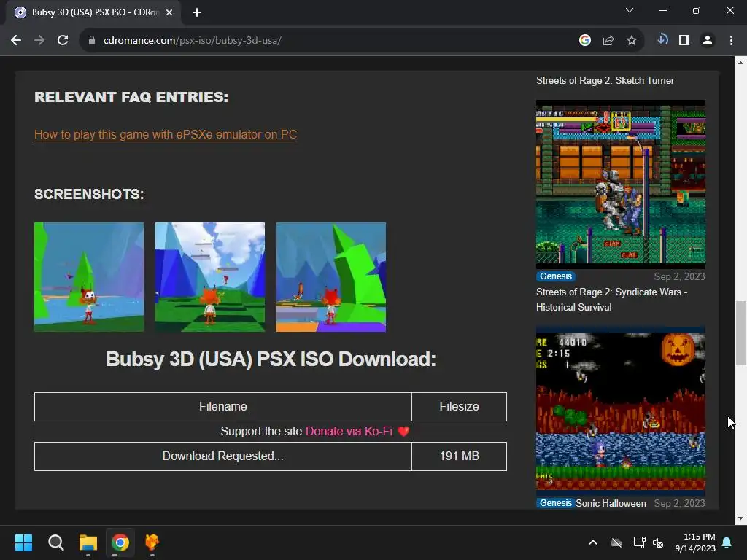747x560 pixels.
Task: Open the clock and calendar flyout
Action: pos(695,542)
